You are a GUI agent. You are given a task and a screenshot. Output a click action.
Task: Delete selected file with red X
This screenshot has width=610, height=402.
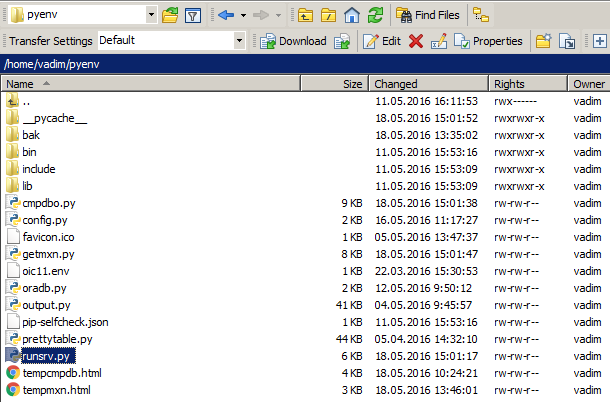pyautogui.click(x=416, y=41)
